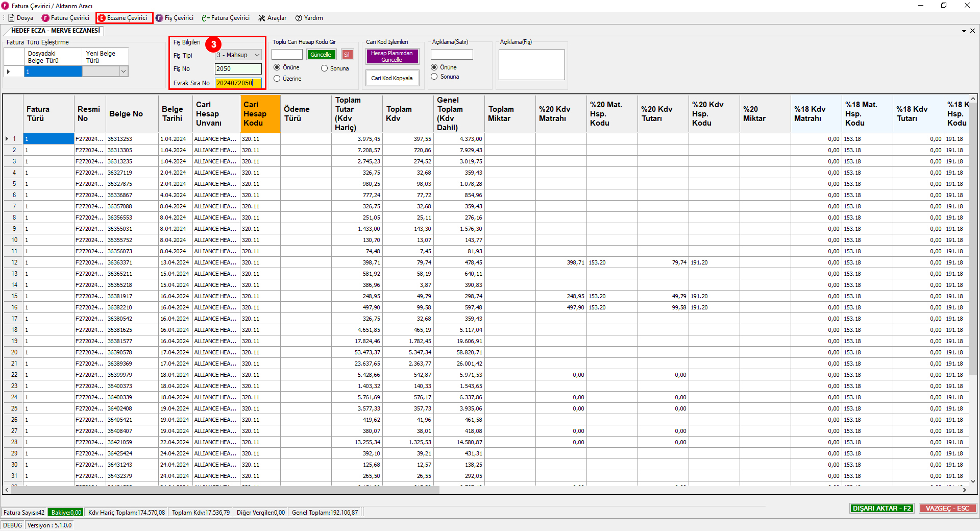Open the Dosya menu
Screen dimensions: 980x531
(21, 18)
